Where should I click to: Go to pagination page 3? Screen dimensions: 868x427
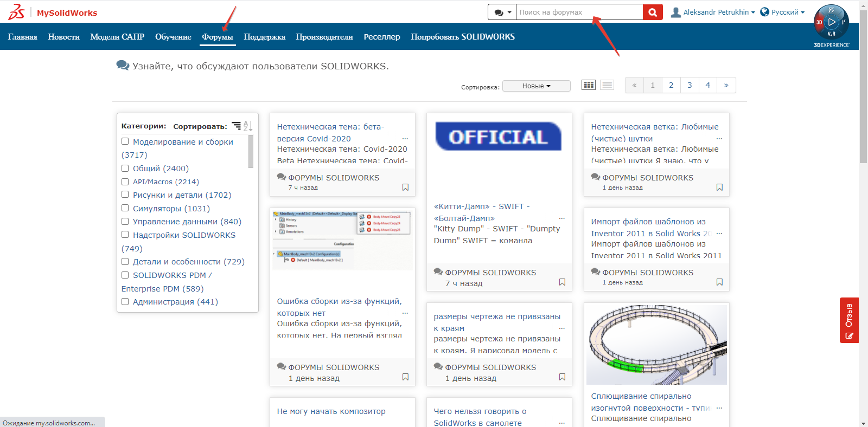(690, 85)
